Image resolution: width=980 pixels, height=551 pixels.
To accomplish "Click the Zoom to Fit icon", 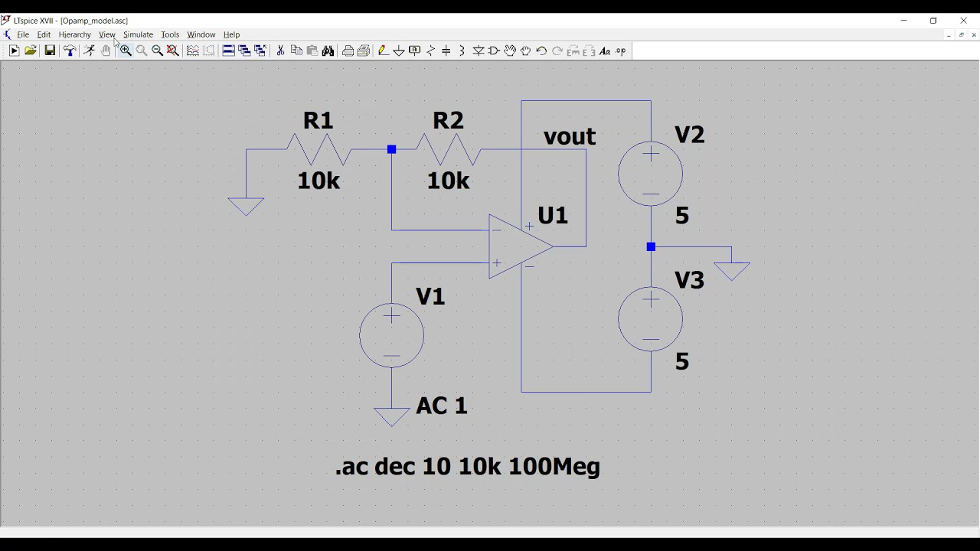I will point(173,51).
